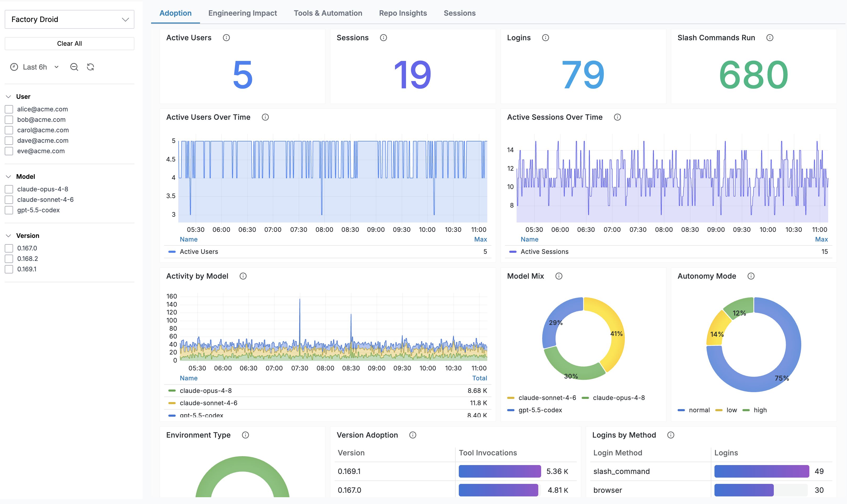847x504 pixels.
Task: Click the Version Adoption info icon
Action: [413, 435]
